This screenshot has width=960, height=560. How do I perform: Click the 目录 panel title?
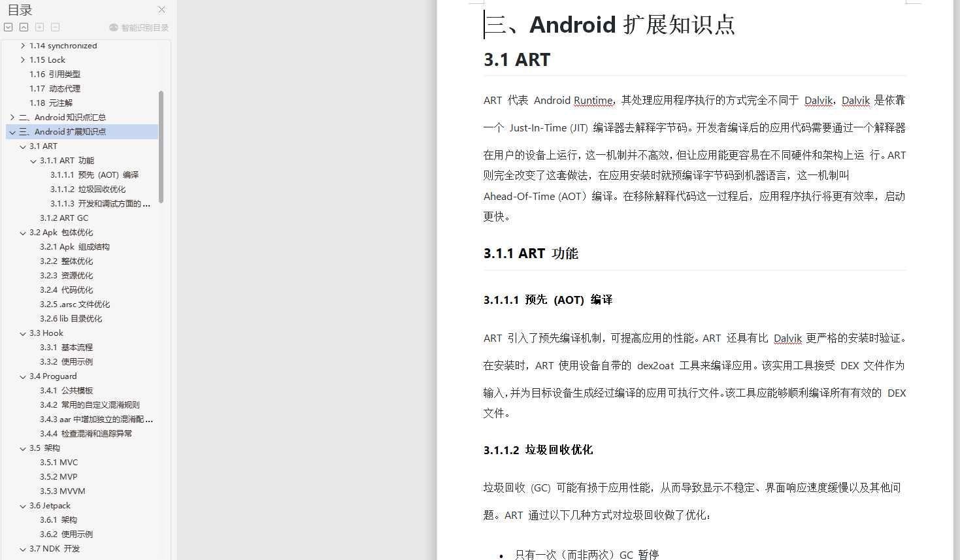pos(20,10)
